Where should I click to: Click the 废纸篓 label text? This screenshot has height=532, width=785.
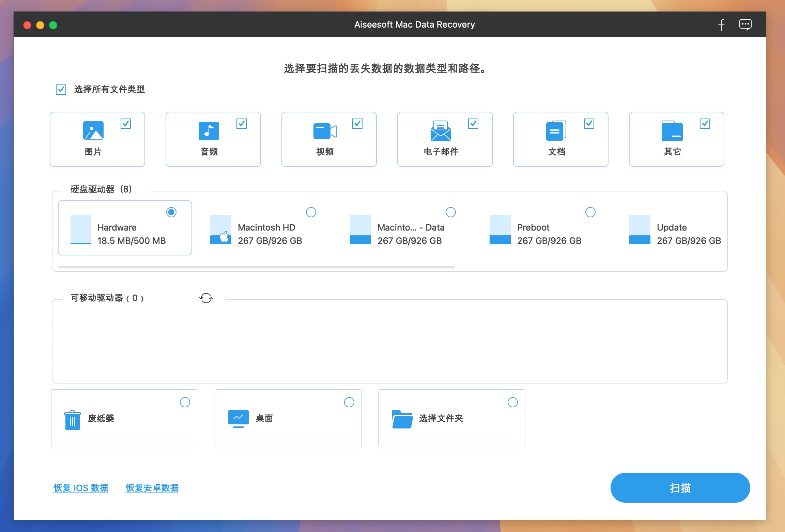coord(101,418)
